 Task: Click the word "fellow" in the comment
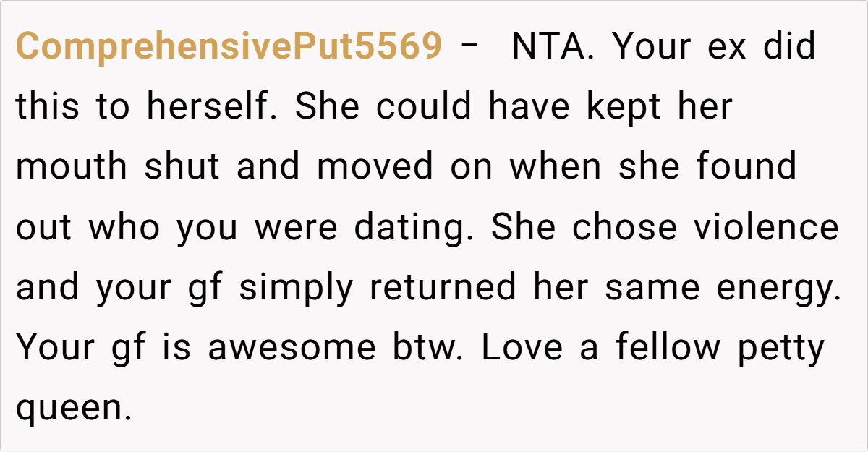pyautogui.click(x=668, y=348)
